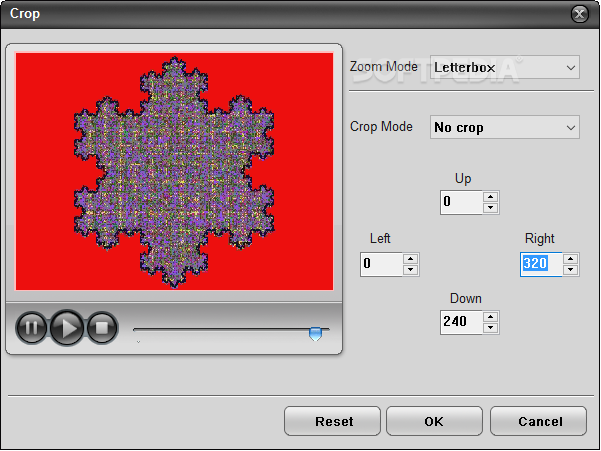Decrease the Left crop value
601x451 pixels.
coord(411,270)
